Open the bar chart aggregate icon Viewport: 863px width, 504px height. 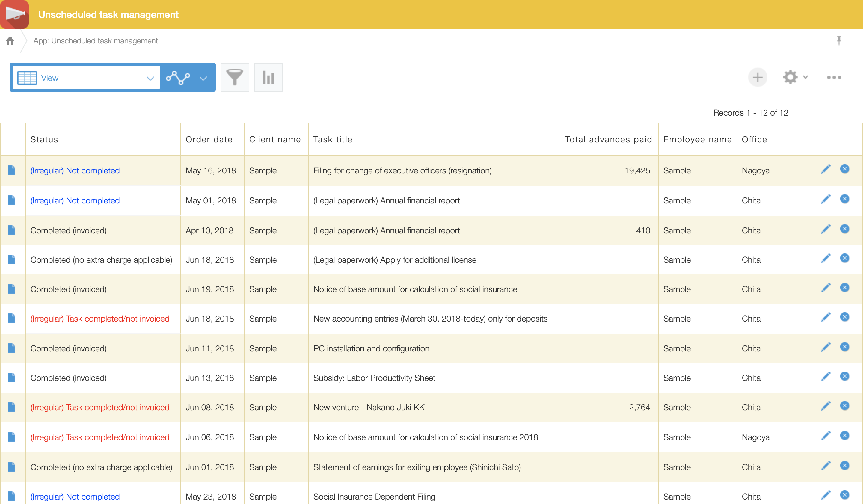[268, 77]
